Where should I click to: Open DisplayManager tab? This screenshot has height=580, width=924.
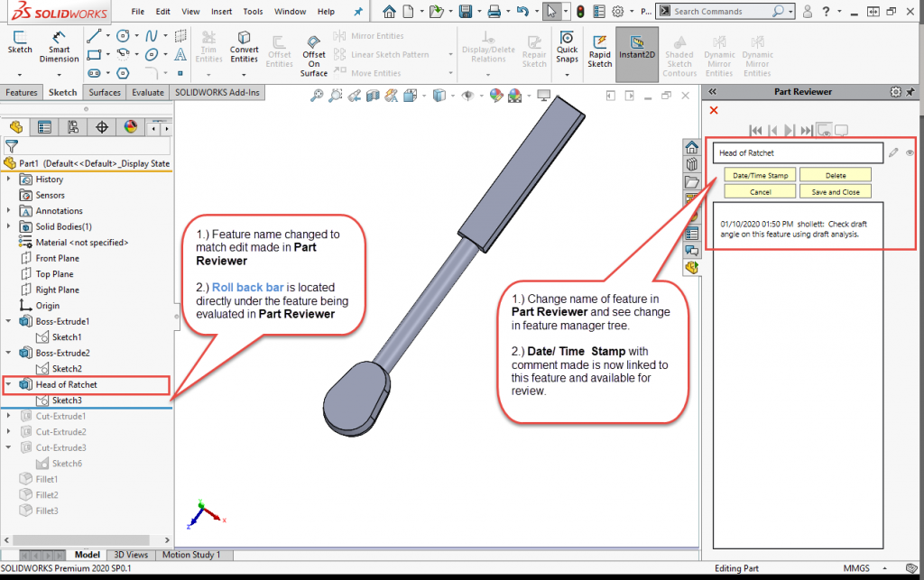(130, 126)
